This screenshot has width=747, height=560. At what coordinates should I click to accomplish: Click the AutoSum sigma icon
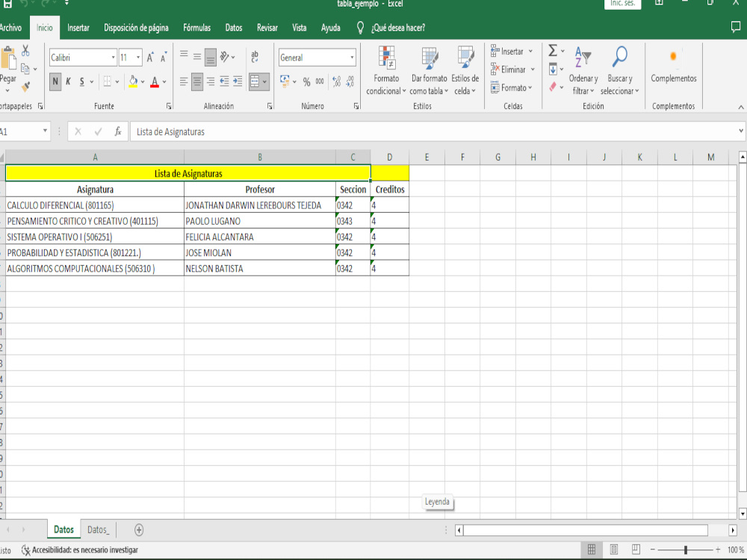(553, 51)
